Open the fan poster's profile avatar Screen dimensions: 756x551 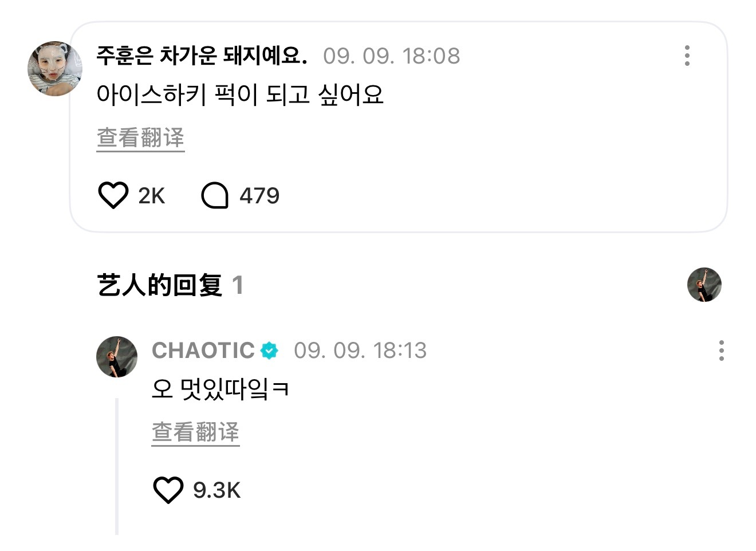[x=55, y=68]
